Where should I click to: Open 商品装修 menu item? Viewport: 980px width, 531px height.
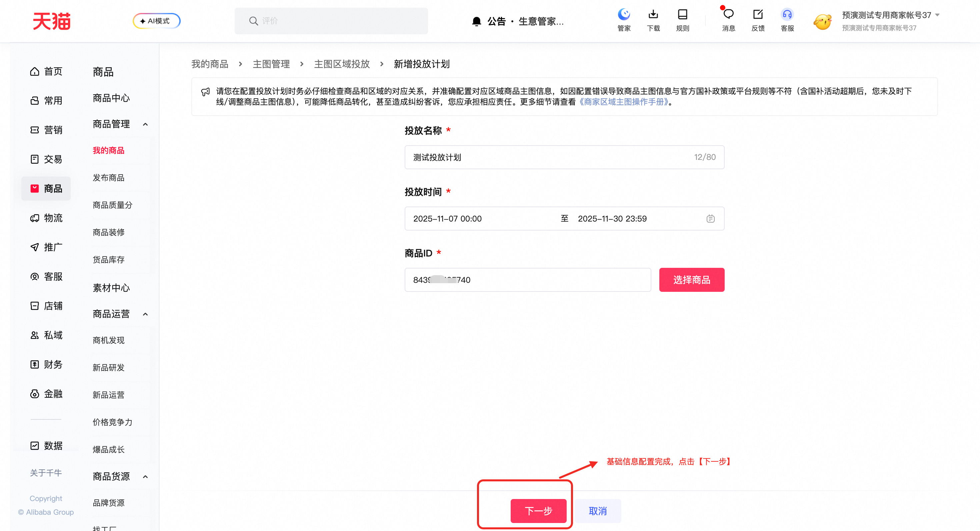[108, 232]
